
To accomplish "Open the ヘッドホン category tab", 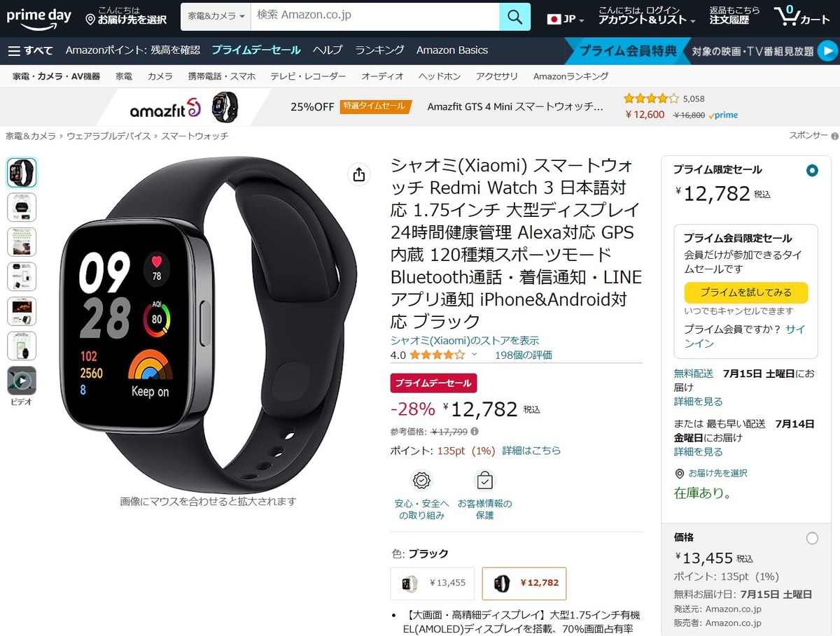I will coord(440,76).
